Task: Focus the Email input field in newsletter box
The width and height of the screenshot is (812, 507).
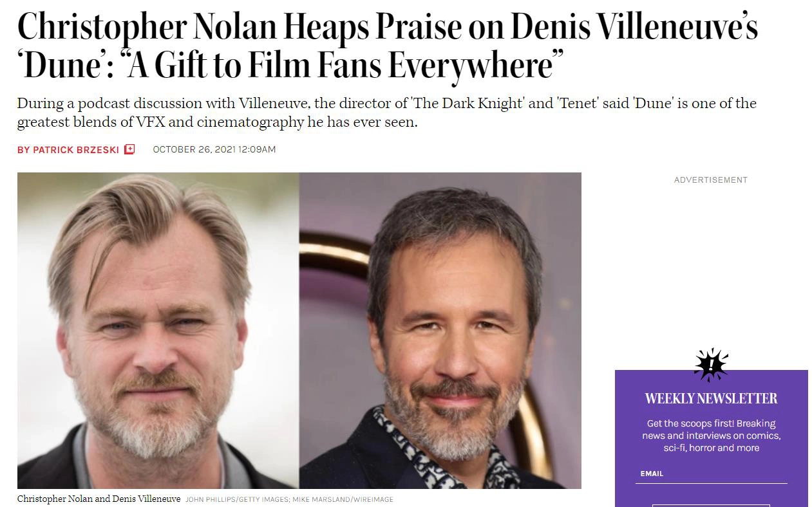Action: tap(711, 474)
